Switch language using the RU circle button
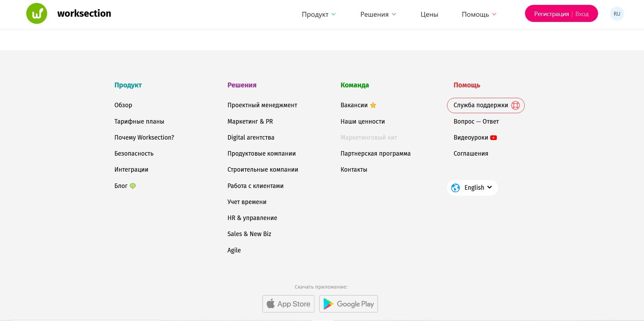This screenshot has width=644, height=321. (617, 14)
